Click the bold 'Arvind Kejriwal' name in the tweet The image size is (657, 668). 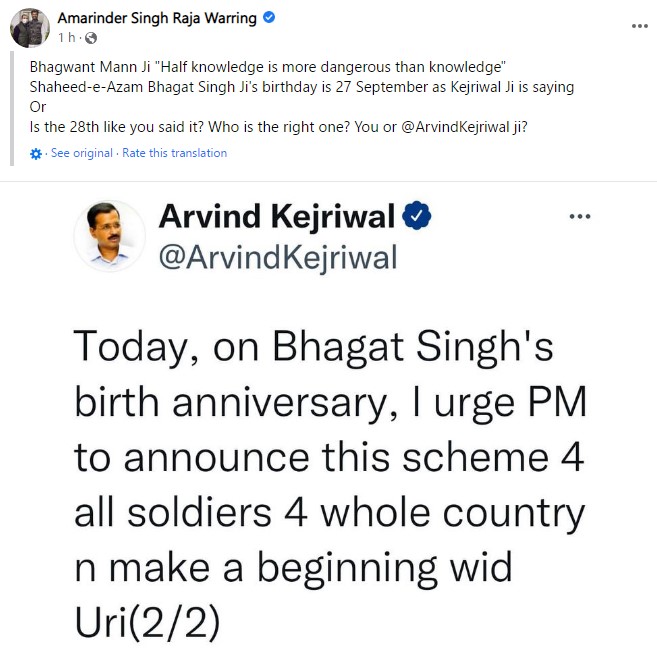point(278,216)
